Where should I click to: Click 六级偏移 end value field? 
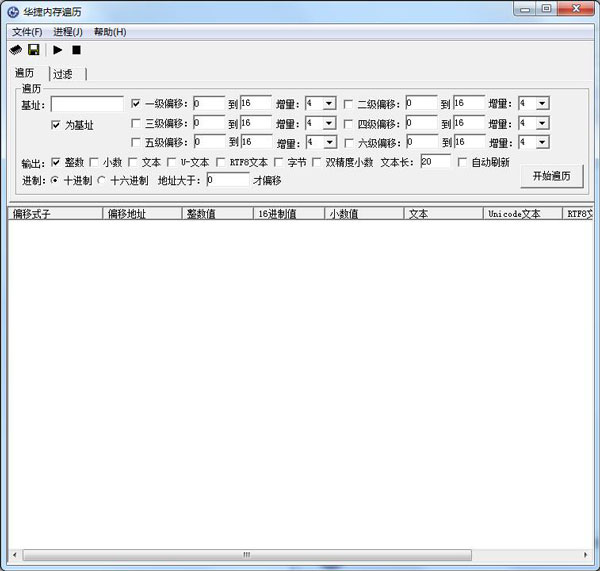470,142
